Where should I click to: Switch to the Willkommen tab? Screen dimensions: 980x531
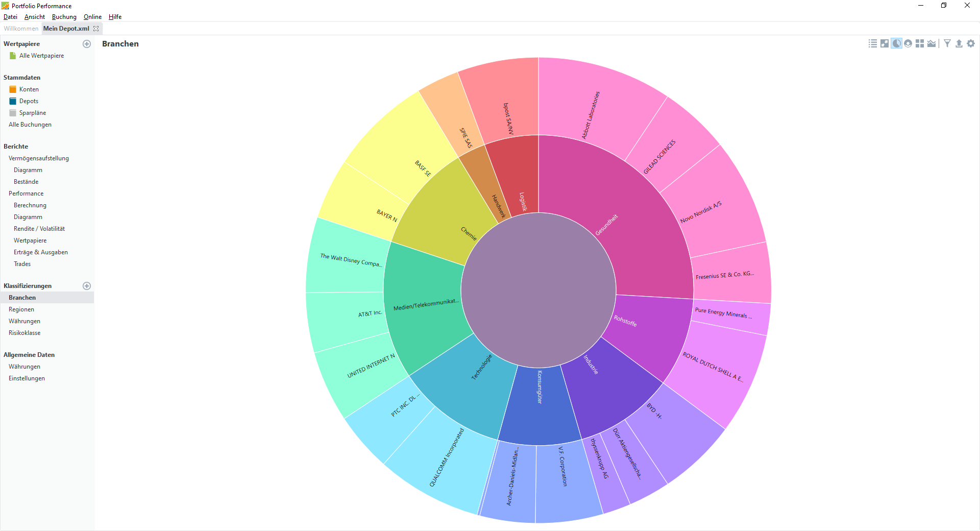coord(21,29)
